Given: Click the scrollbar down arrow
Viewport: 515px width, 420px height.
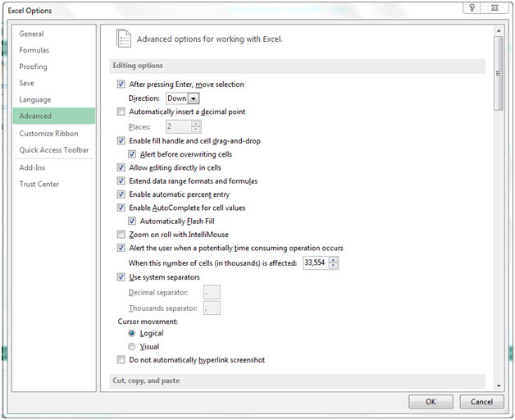Looking at the screenshot, I should pyautogui.click(x=499, y=386).
